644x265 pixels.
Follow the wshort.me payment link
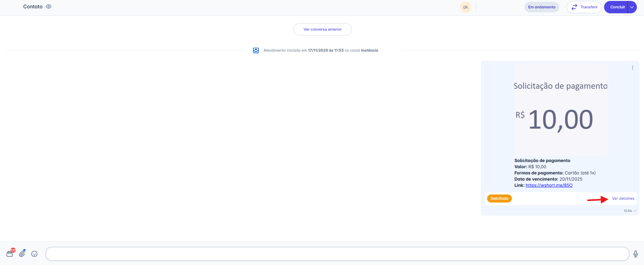tap(549, 185)
